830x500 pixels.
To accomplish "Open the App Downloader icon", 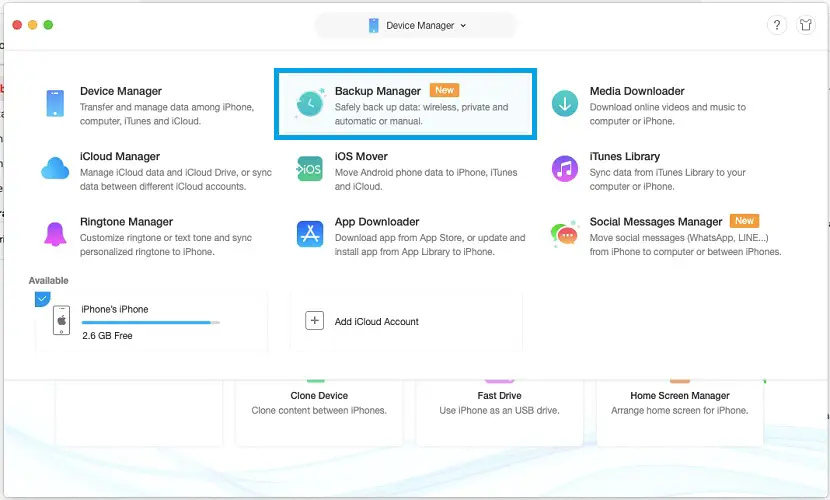I will point(309,234).
